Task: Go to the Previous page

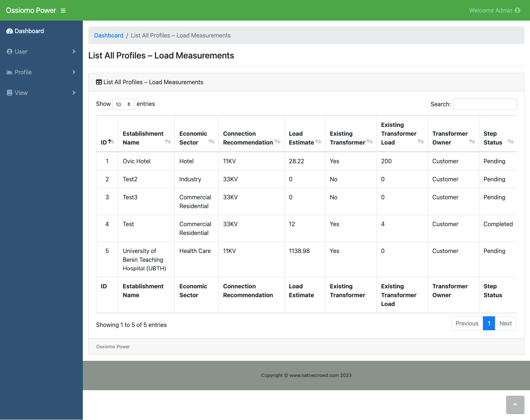Action: point(467,324)
